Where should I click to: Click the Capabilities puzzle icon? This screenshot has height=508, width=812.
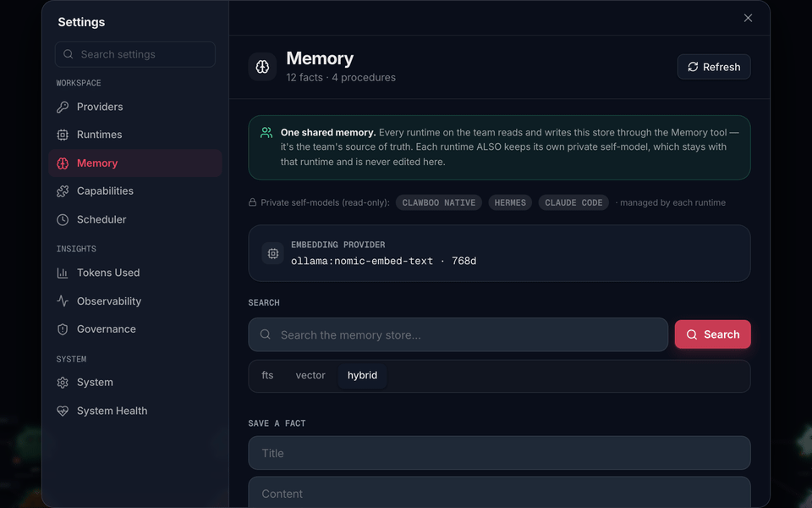pyautogui.click(x=62, y=191)
